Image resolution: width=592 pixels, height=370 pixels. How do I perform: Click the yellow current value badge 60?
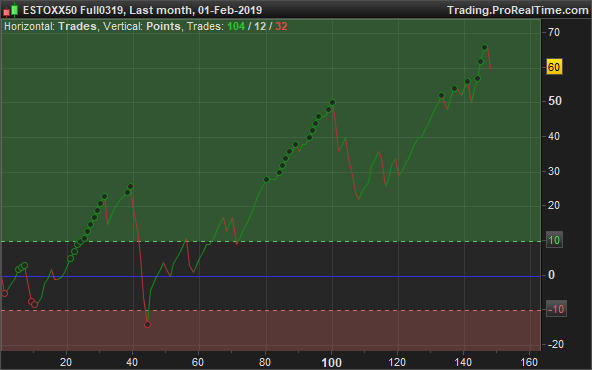pyautogui.click(x=554, y=67)
